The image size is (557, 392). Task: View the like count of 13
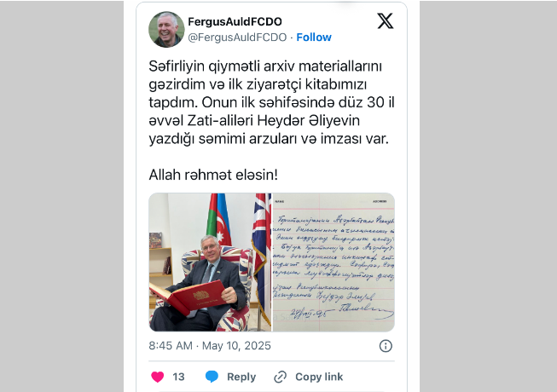coord(178,377)
